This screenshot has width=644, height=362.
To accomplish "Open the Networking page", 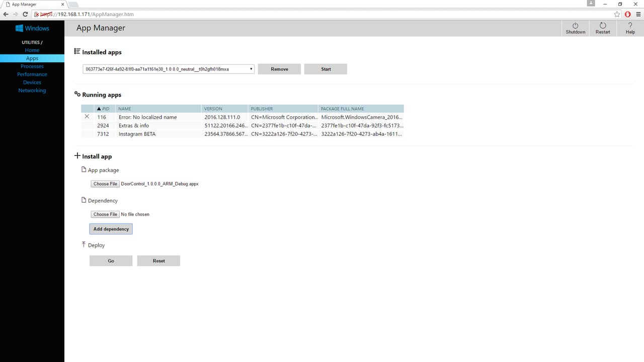I will [x=32, y=90].
